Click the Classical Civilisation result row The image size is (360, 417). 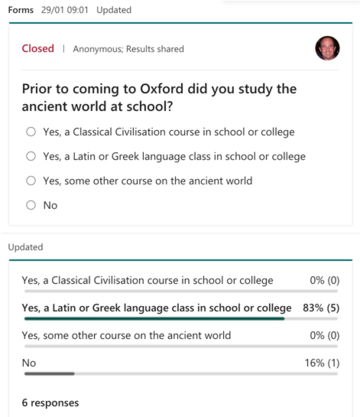(x=181, y=284)
